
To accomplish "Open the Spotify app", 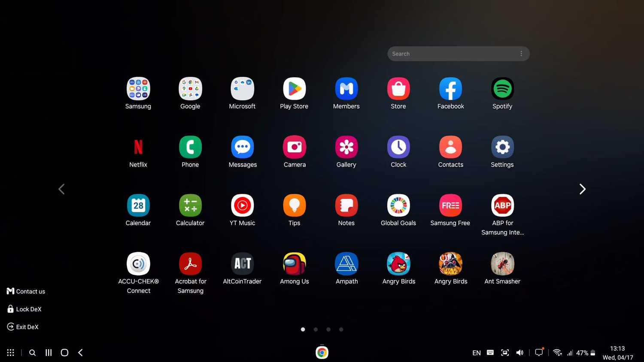I will click(502, 89).
